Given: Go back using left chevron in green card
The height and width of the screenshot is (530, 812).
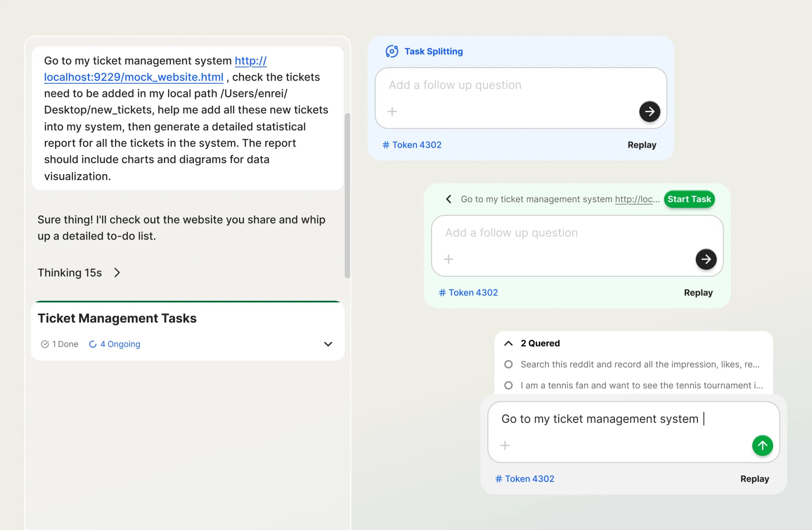Looking at the screenshot, I should [449, 199].
